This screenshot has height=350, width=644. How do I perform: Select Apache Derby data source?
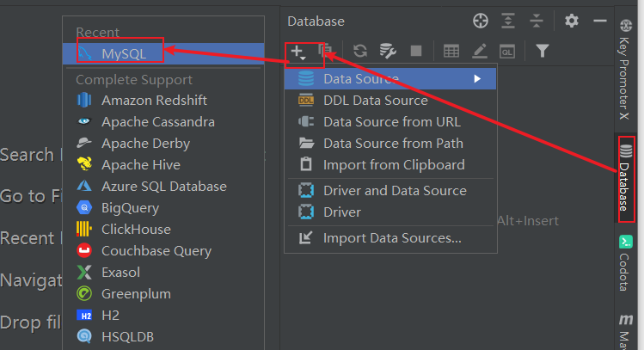pos(163,144)
